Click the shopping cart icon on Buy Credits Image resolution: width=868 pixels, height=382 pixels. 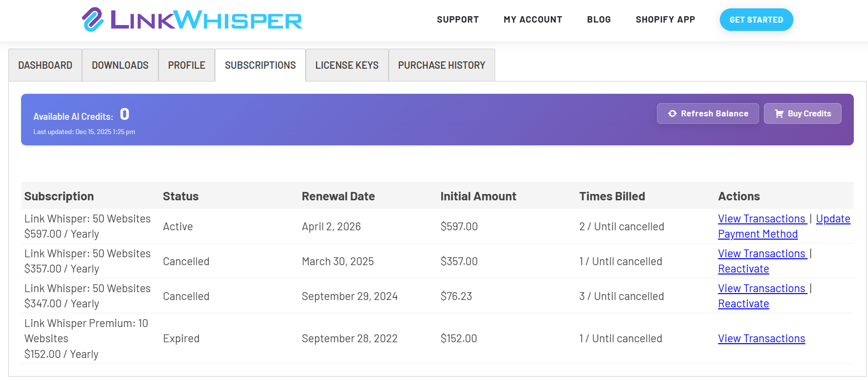point(779,113)
